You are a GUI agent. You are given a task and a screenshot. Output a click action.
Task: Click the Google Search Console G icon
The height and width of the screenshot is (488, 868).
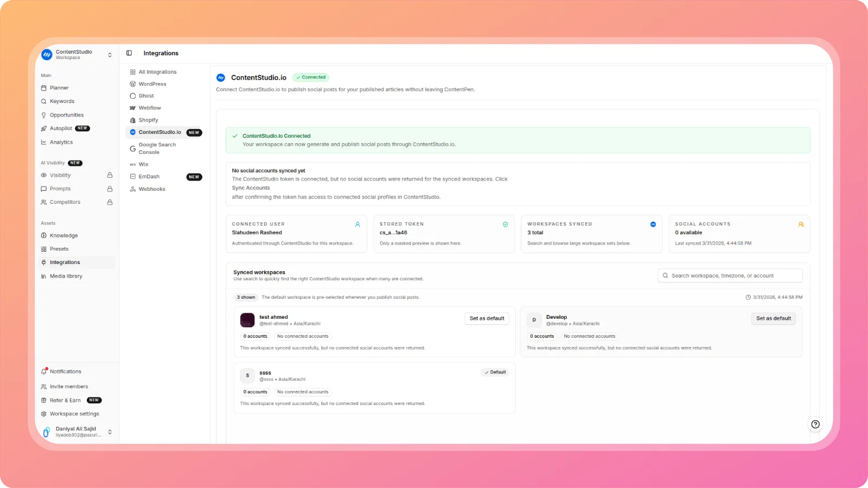coord(133,149)
